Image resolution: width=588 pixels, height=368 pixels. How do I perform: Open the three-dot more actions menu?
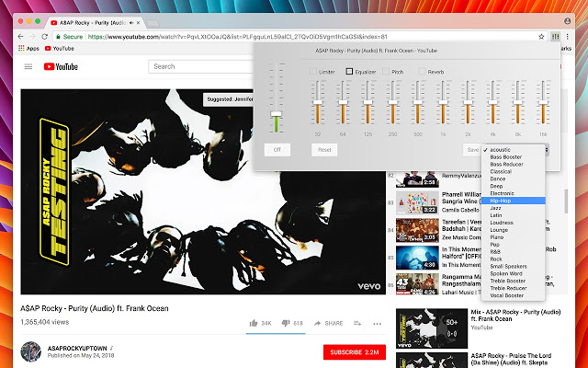(378, 323)
